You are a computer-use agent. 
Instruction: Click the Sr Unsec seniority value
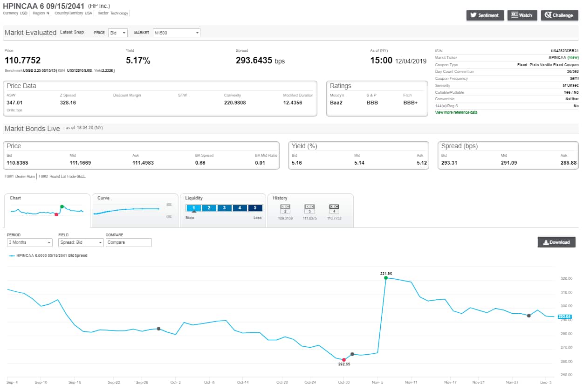570,85
